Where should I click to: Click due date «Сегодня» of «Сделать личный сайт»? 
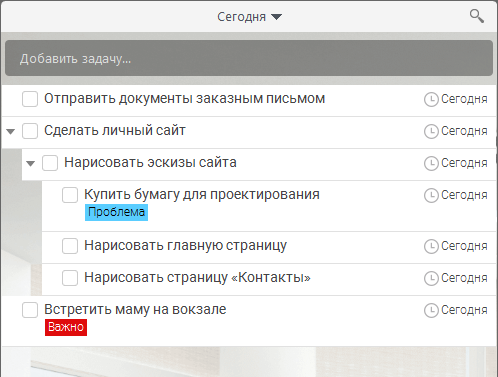pyautogui.click(x=464, y=131)
